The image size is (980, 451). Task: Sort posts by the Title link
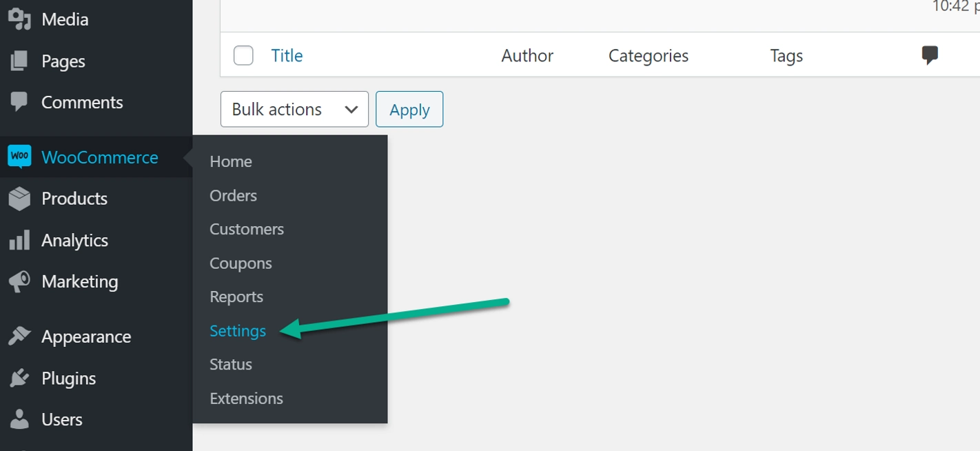tap(287, 55)
